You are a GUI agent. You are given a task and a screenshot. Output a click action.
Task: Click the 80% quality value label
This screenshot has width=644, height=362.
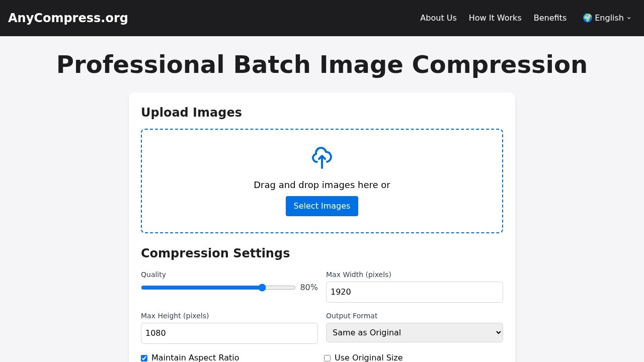point(309,288)
